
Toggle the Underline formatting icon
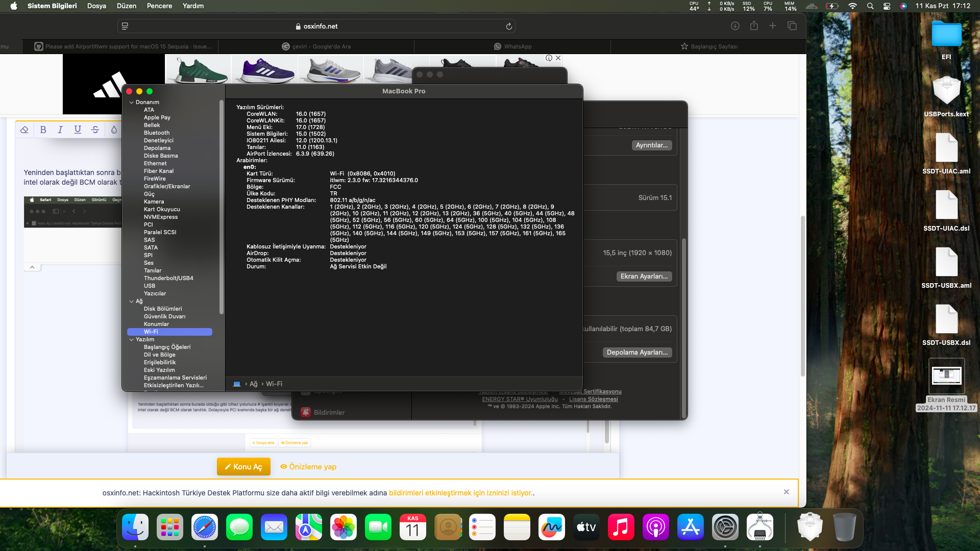pos(78,130)
